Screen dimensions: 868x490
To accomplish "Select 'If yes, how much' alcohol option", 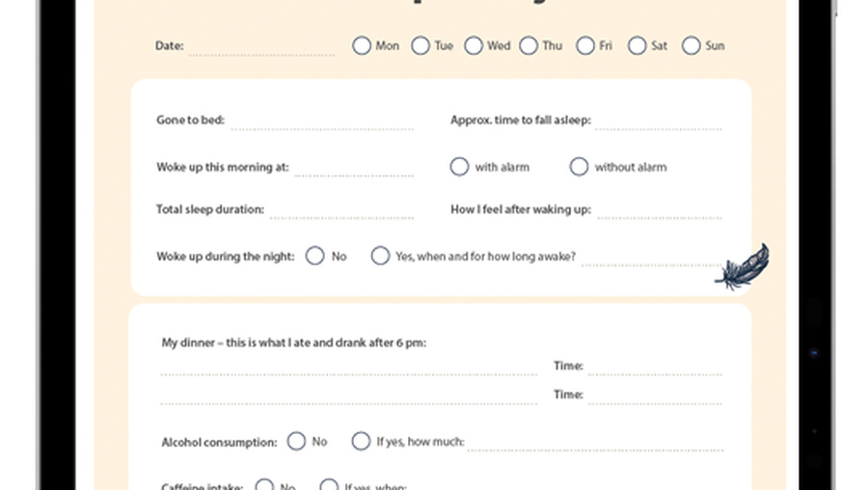I will click(361, 441).
